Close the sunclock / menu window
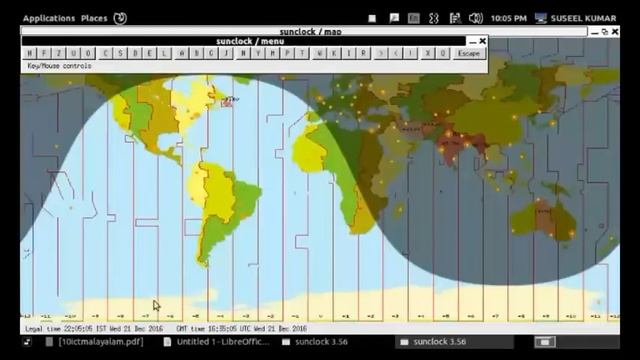Screen dimensions: 640x360 click(x=482, y=41)
